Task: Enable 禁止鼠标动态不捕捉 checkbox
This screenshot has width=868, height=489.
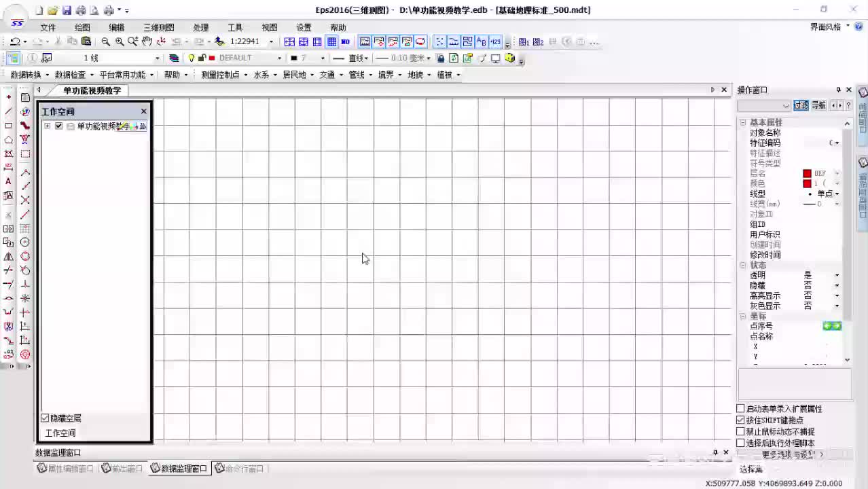Action: coord(741,432)
